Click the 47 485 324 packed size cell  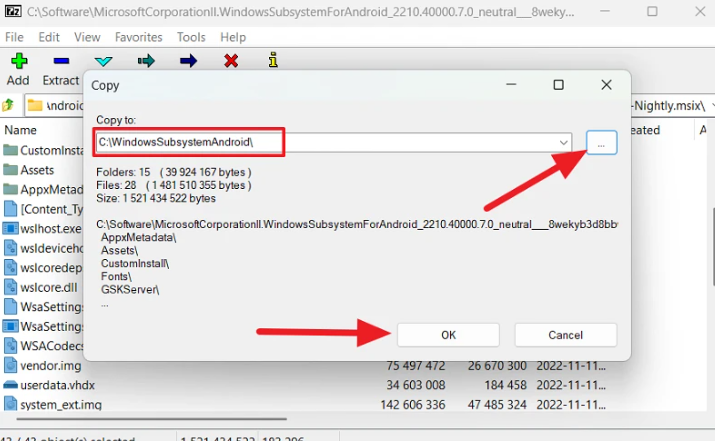point(497,405)
